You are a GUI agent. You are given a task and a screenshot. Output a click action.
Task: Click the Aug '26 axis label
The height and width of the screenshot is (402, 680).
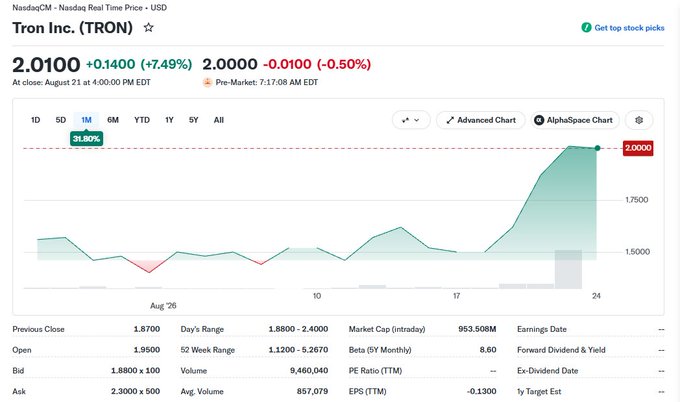click(163, 306)
